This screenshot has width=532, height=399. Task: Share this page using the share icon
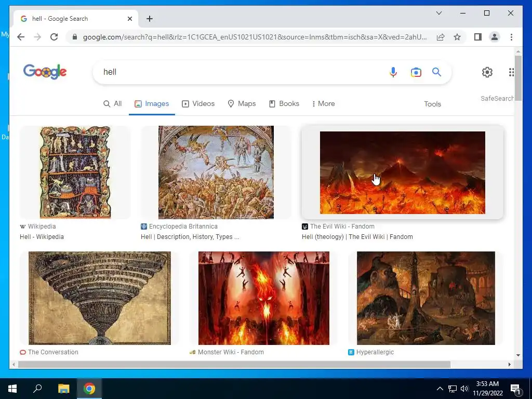click(x=441, y=37)
